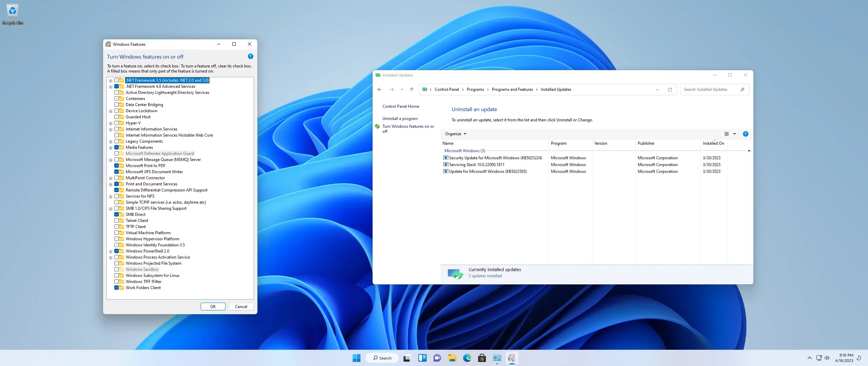Viewport: 868px width, 366px height.
Task: Open the change view list icon
Action: pos(726,134)
